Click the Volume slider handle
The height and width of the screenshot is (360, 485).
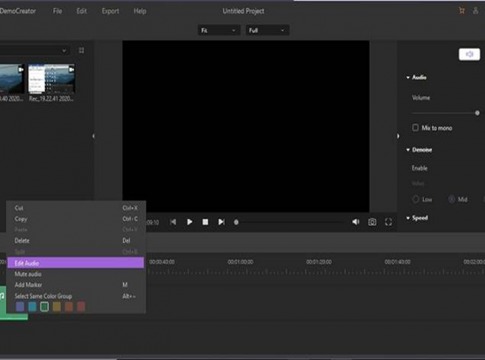[477, 113]
